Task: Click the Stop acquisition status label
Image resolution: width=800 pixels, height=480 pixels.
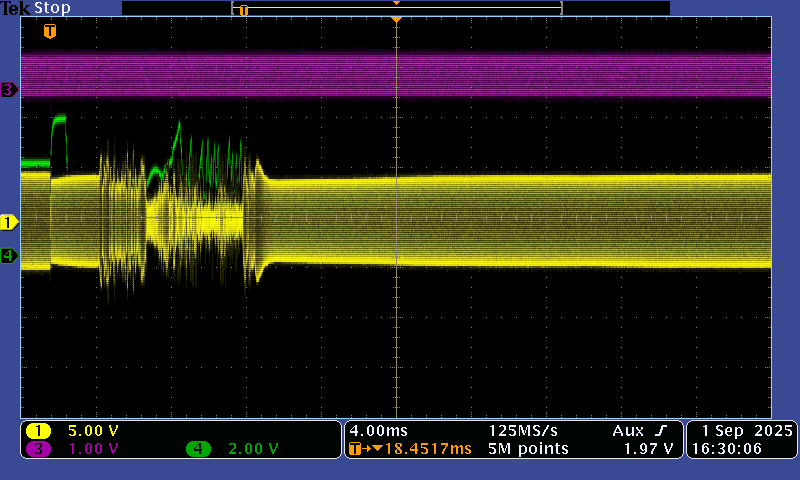Action: [52, 8]
